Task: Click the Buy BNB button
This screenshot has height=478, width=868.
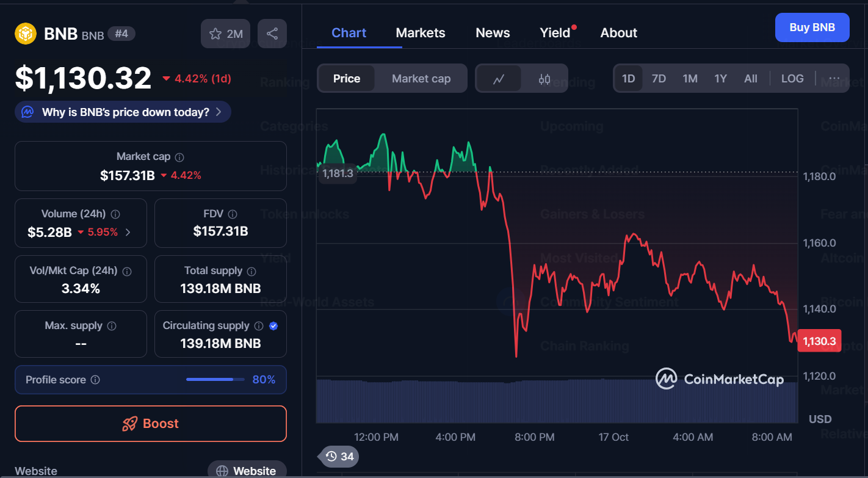Action: pos(812,27)
